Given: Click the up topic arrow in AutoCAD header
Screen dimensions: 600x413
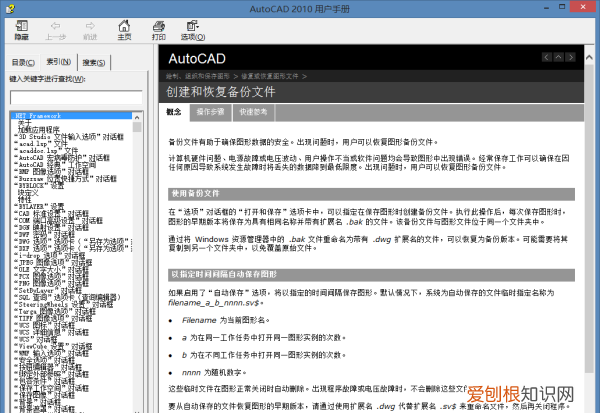Looking at the screenshot, I should tap(559, 57).
